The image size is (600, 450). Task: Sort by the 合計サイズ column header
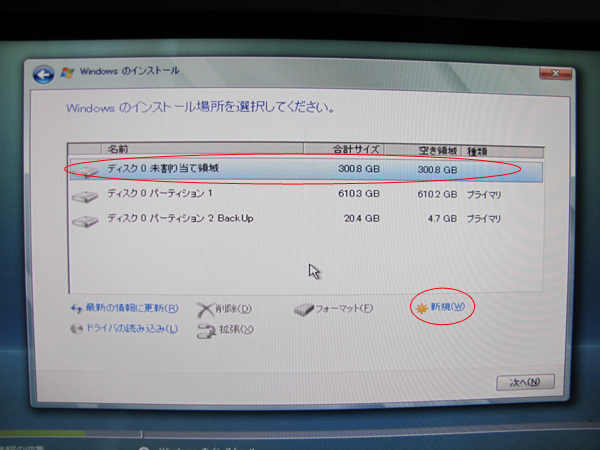(x=344, y=150)
